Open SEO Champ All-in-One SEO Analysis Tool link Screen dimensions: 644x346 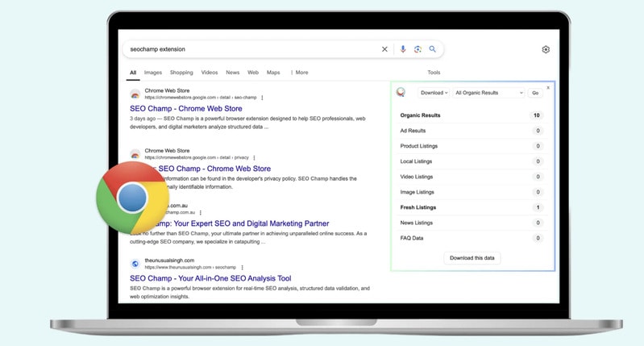(210, 278)
